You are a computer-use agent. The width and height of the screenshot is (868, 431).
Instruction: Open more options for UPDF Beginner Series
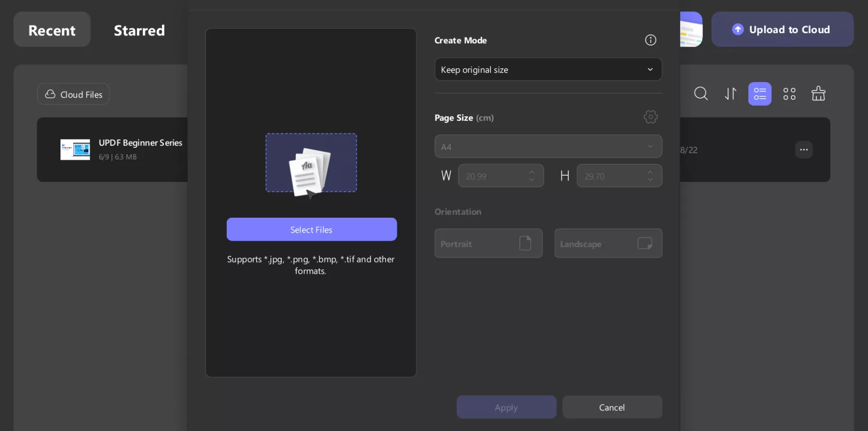coord(804,150)
